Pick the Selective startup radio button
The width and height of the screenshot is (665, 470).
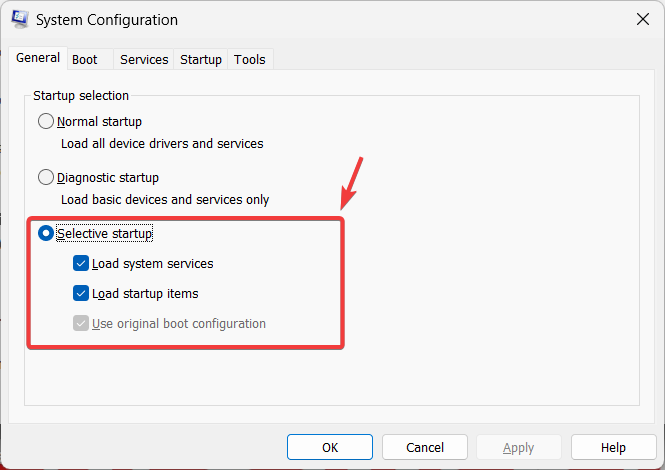[46, 233]
